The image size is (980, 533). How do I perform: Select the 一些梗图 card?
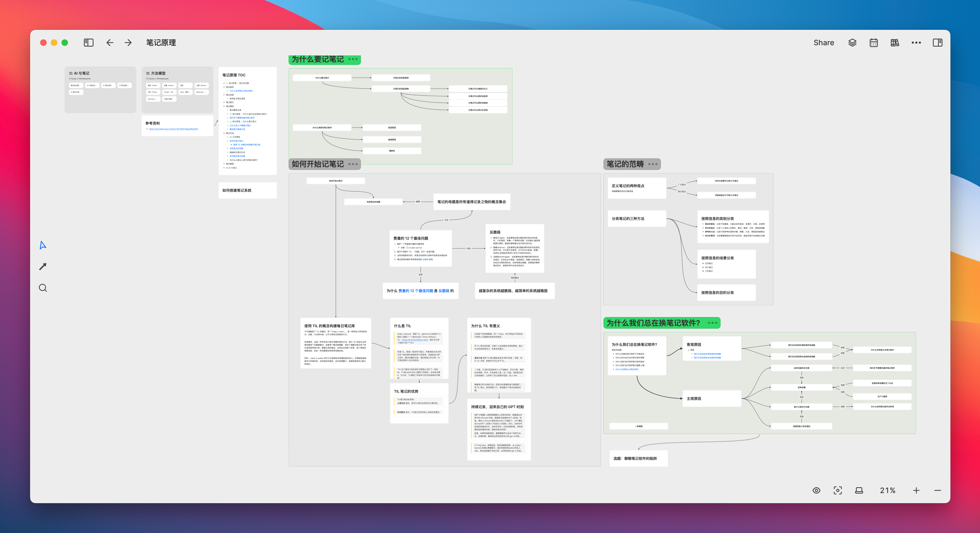tap(639, 427)
